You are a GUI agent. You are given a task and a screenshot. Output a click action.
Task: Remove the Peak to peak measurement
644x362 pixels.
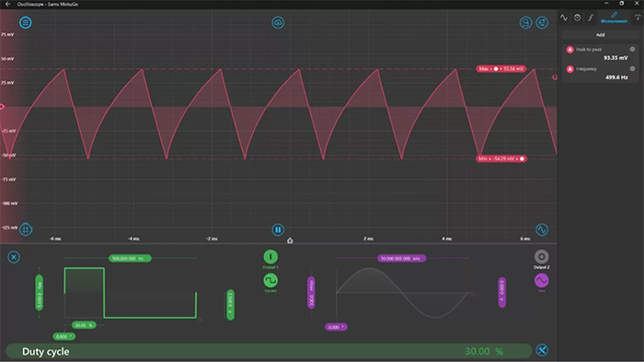click(633, 50)
